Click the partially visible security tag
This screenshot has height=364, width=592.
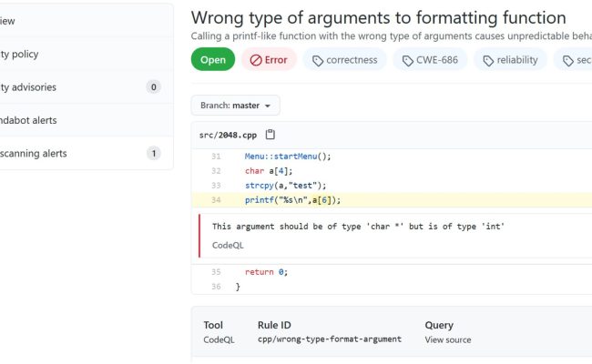coord(573,60)
